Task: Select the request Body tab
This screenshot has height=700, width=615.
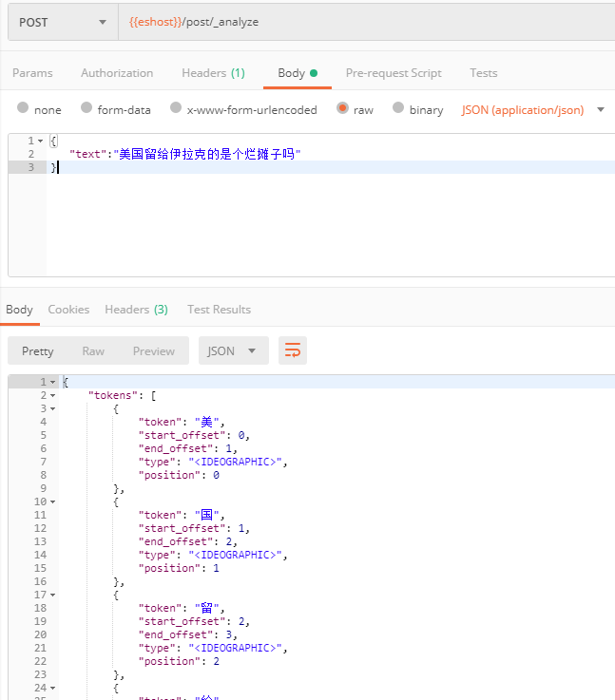Action: pos(298,73)
